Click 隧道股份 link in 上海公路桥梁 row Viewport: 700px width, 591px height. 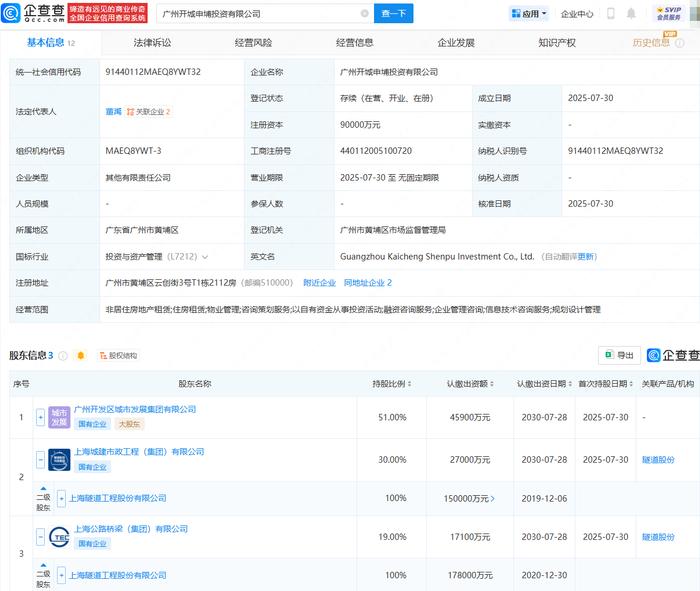(658, 537)
